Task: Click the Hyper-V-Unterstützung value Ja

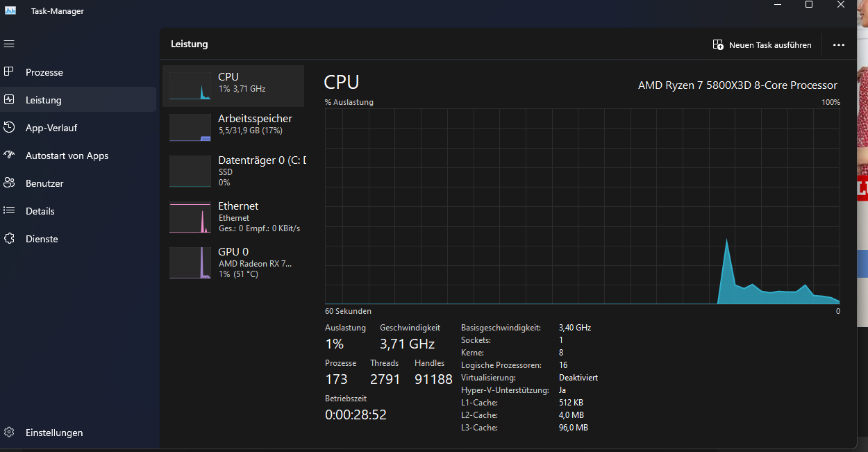Action: [562, 390]
